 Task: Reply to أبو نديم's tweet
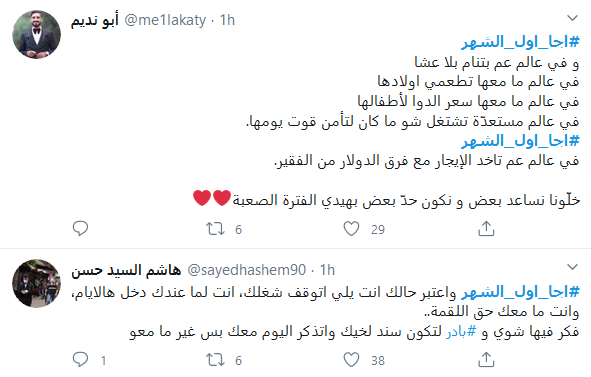pyautogui.click(x=80, y=228)
